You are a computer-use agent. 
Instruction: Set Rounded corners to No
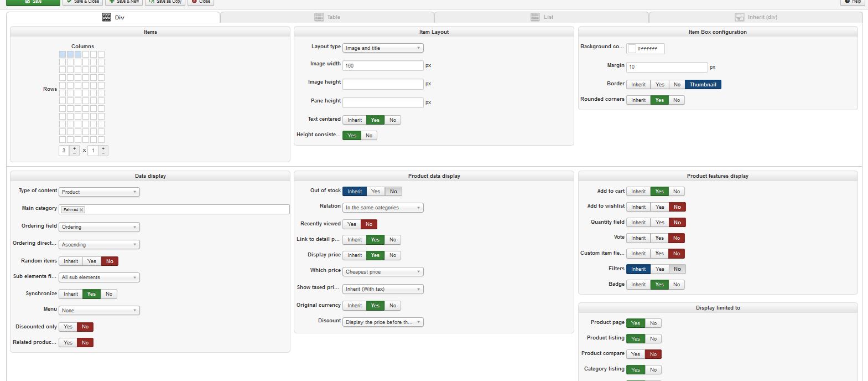pos(677,100)
